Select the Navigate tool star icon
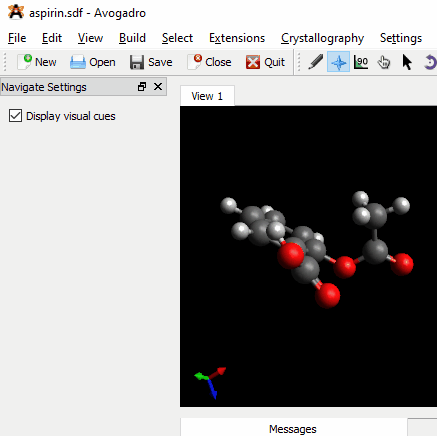Image resolution: width=437 pixels, height=436 pixels. (x=338, y=62)
